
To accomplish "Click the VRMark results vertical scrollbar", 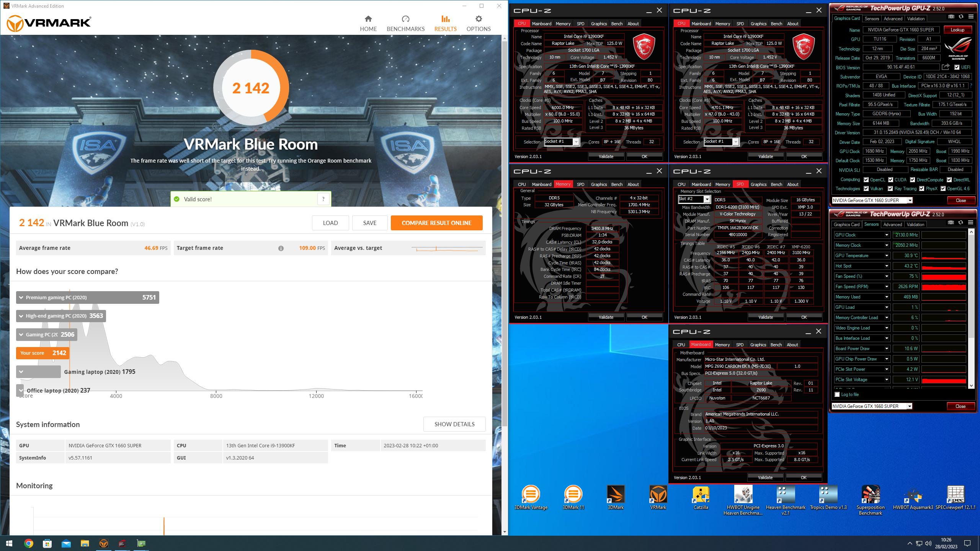I will pyautogui.click(x=505, y=233).
